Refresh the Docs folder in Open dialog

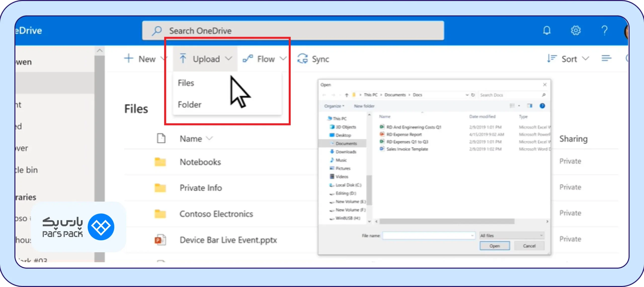coord(473,95)
